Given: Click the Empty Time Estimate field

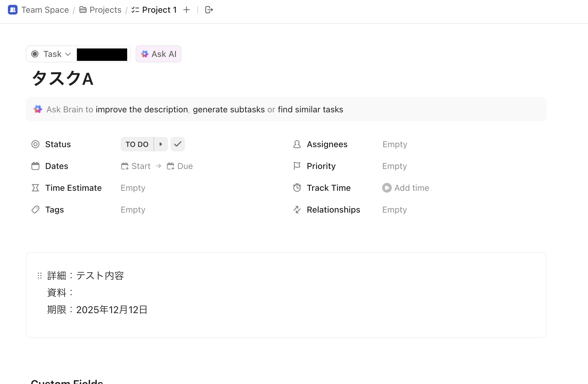Looking at the screenshot, I should click(x=133, y=188).
